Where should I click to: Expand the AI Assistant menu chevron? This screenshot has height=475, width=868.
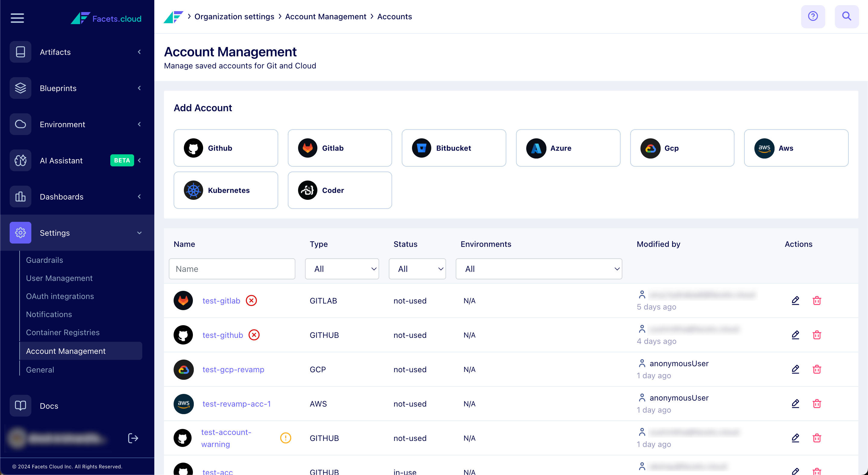(x=140, y=160)
